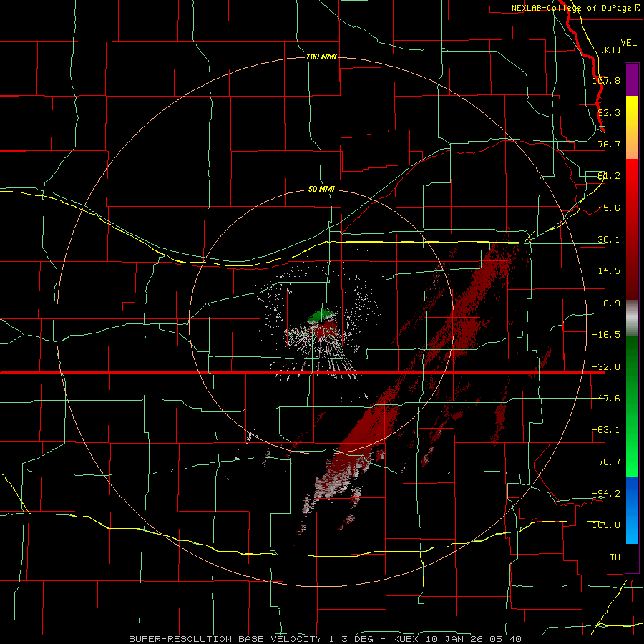Select the 61.2 legend value

[609, 176]
